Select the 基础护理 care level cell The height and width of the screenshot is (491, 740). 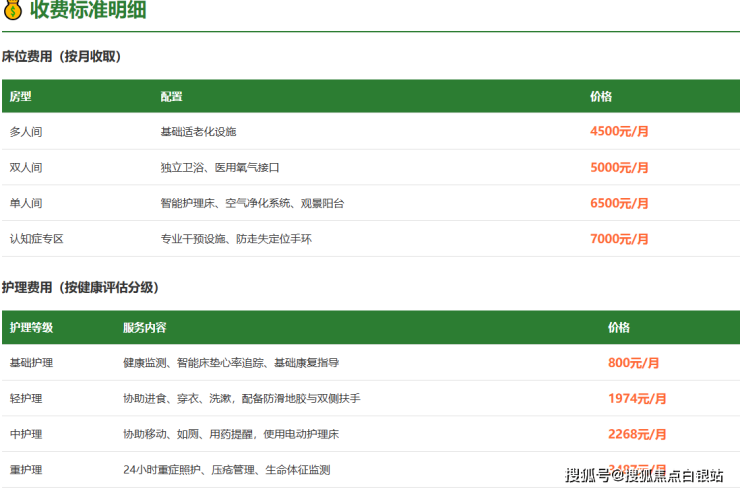tap(31, 363)
